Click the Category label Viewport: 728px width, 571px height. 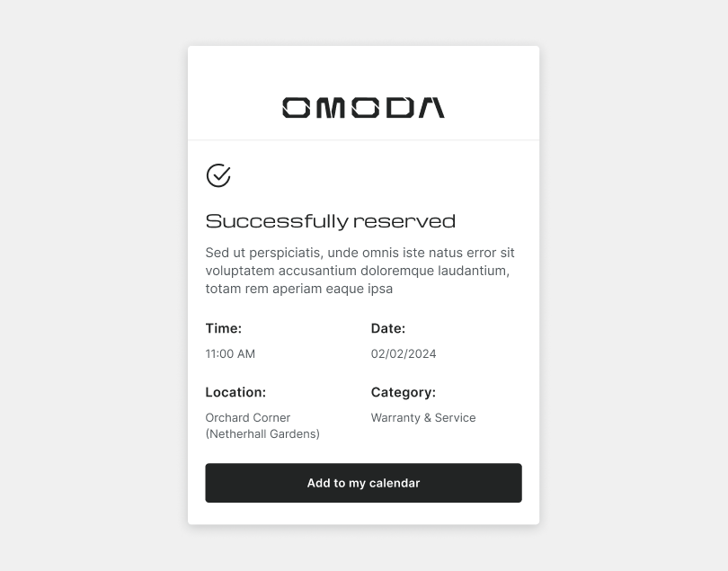403,392
